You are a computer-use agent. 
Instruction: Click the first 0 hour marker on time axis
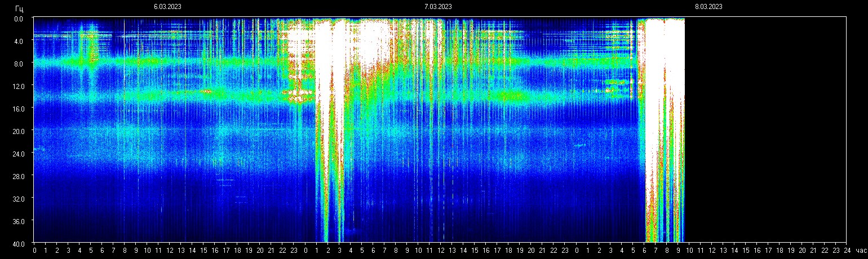(x=34, y=251)
